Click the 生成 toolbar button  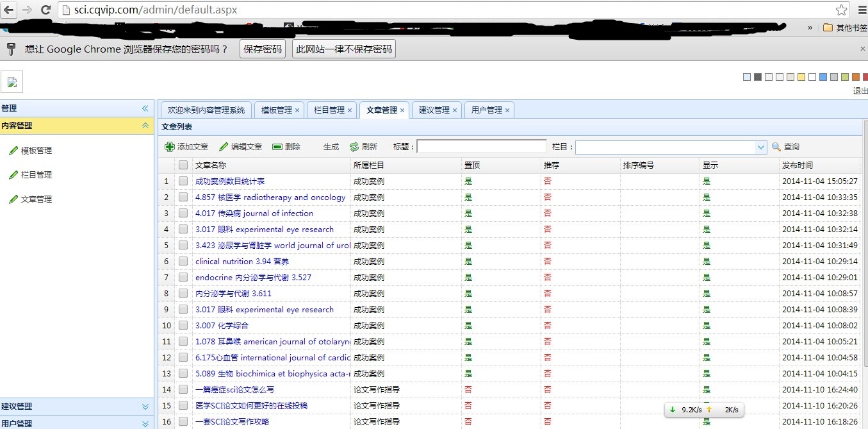331,147
